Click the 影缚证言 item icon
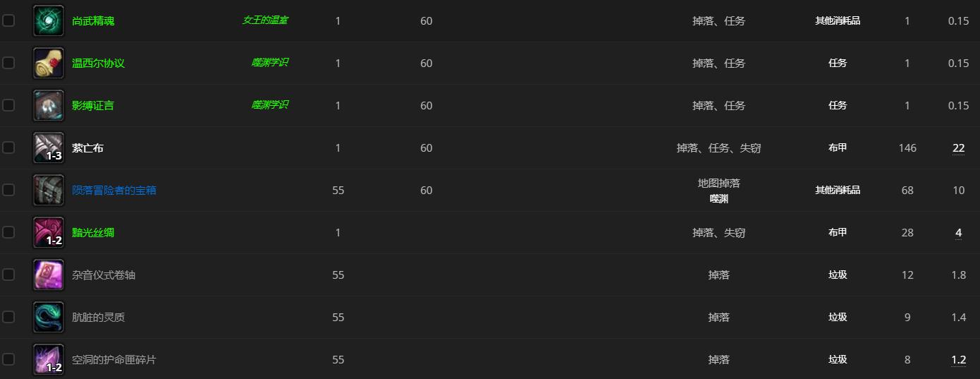This screenshot has height=379, width=980. point(49,105)
